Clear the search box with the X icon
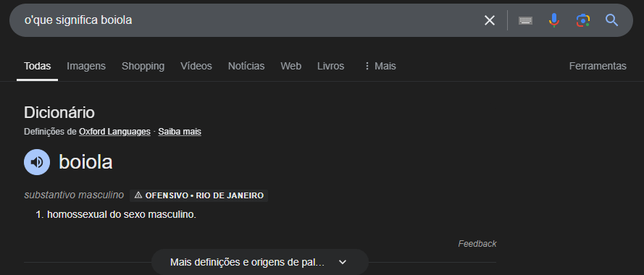The height and width of the screenshot is (275, 644). click(x=489, y=20)
